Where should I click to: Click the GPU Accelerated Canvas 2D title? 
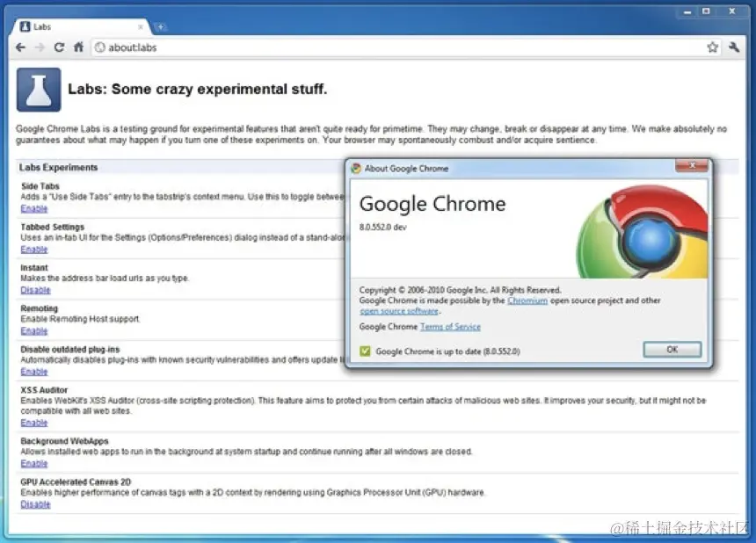(76, 481)
